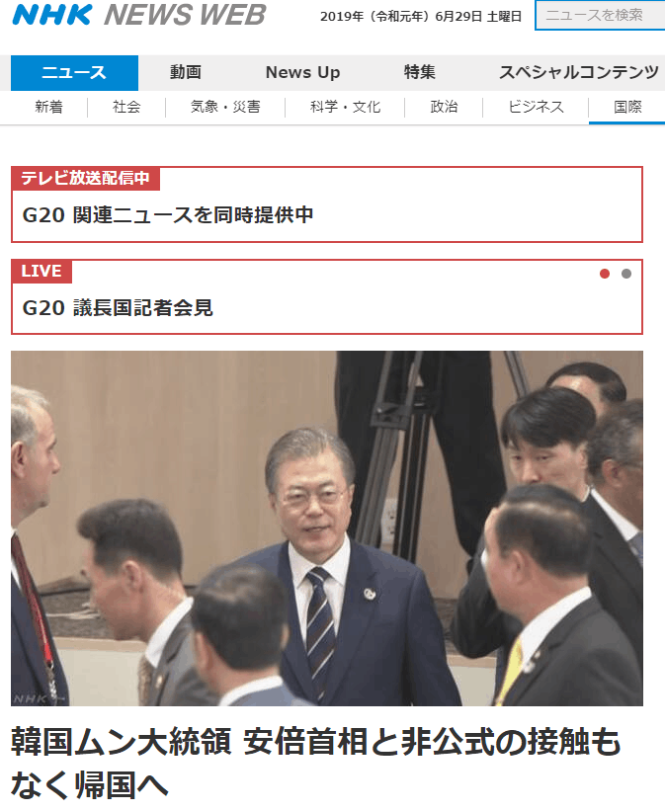Open the 動画 tab
Image resolution: width=665 pixels, height=812 pixels.
pos(186,72)
